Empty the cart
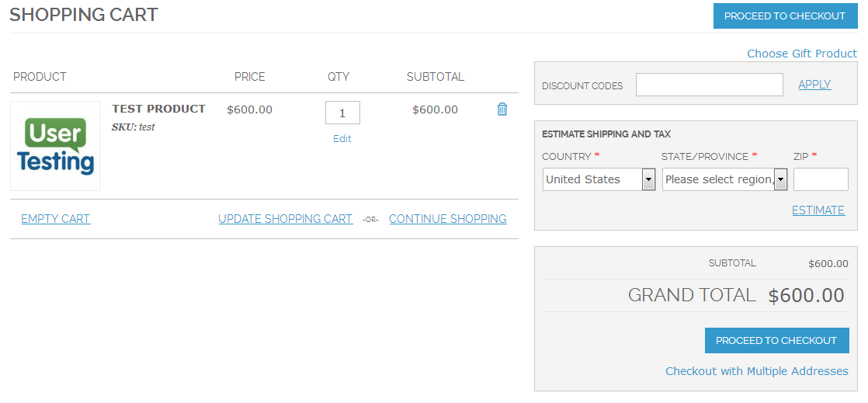Screen dimensions: 868x403 [56, 219]
